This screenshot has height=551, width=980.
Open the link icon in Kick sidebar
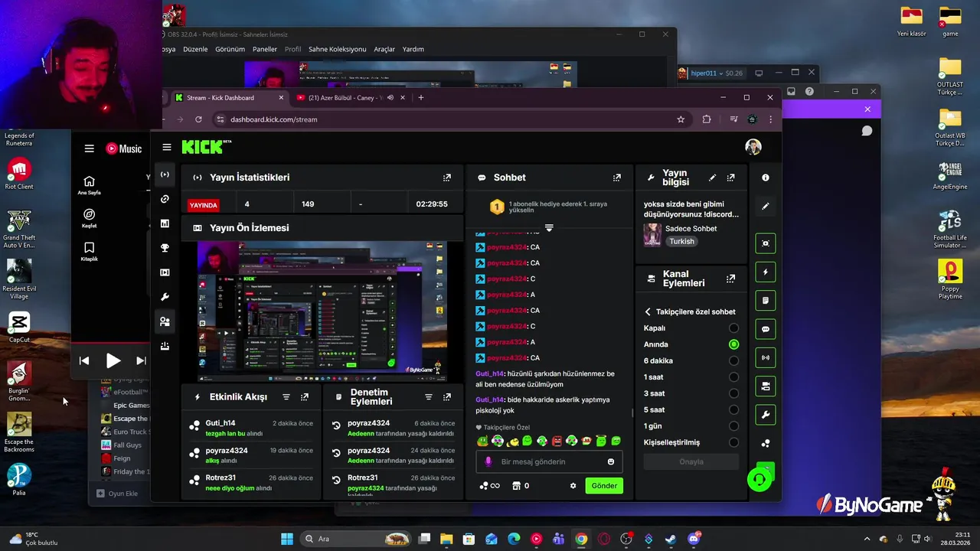click(165, 199)
